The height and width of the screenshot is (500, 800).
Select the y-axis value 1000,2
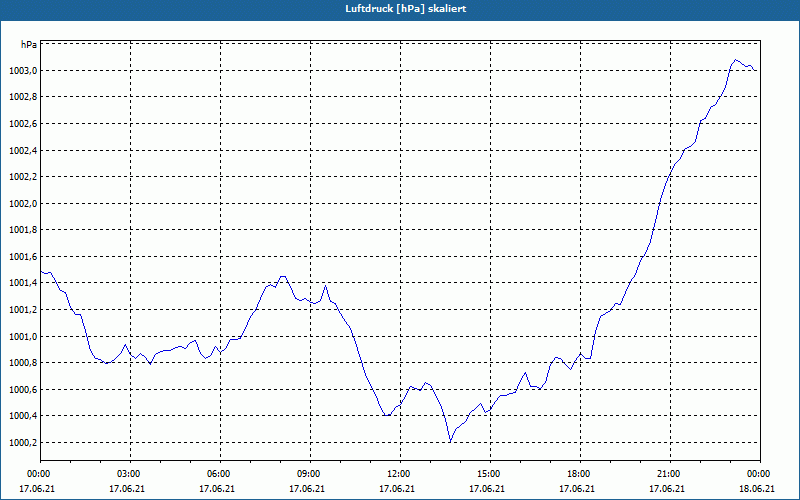[23, 443]
